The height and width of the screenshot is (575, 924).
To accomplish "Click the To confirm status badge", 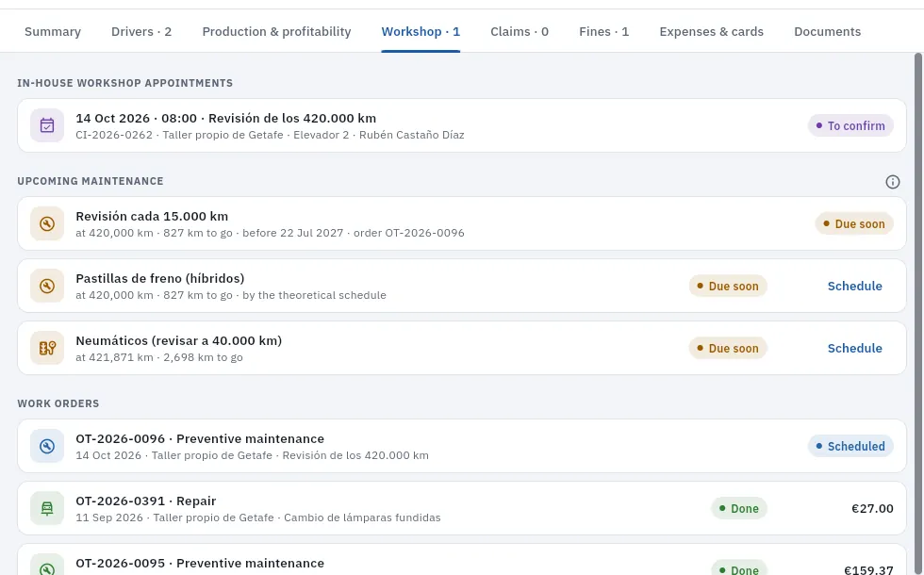I will [x=850, y=125].
